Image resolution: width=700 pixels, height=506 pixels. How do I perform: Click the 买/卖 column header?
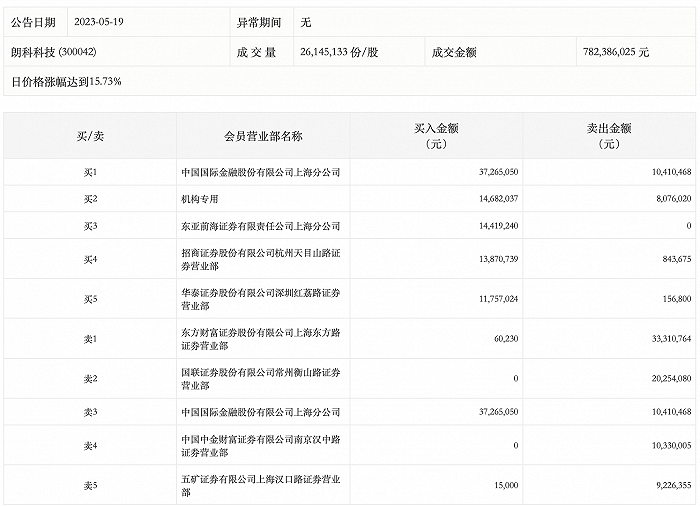pyautogui.click(x=90, y=136)
